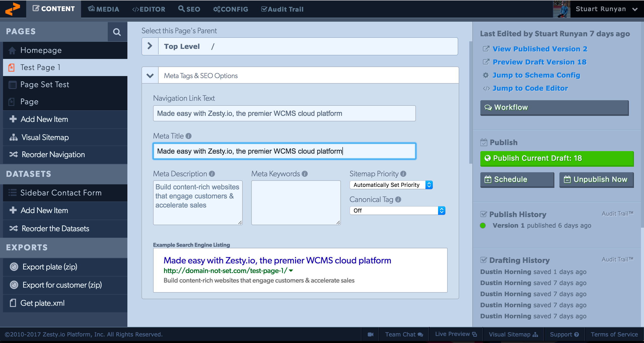Screen dimensions: 644x343
Task: Click the Sitemap Priority info icon
Action: [x=403, y=174]
